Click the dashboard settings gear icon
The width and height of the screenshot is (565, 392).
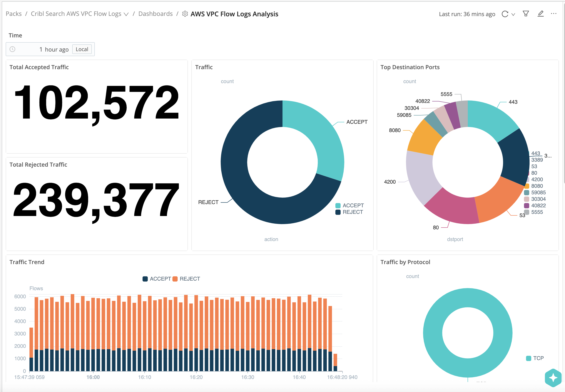(x=185, y=14)
